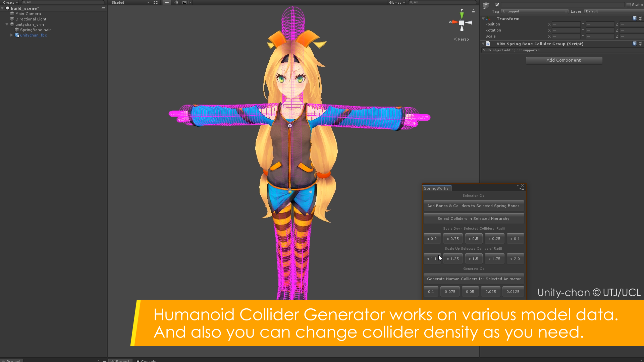Switch the Scene view to 2D mode

(x=156, y=2)
